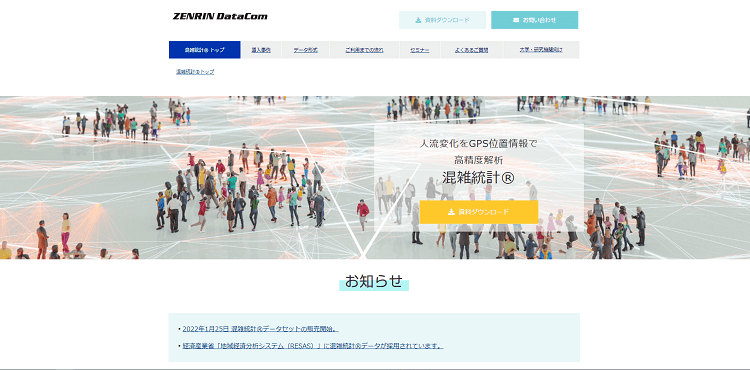Select the セミナー menu item

(420, 50)
